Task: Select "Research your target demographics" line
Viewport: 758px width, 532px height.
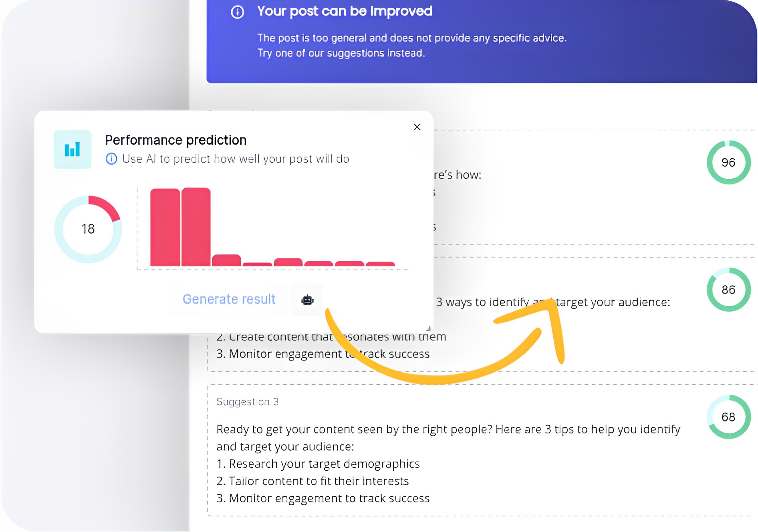Action: (318, 464)
